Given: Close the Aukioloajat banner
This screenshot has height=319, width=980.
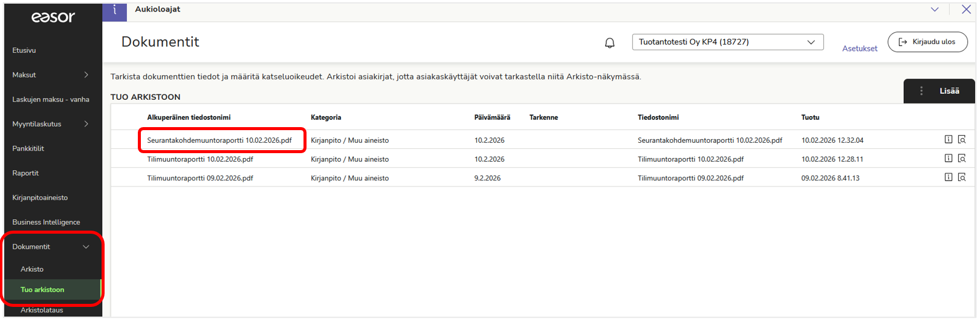Looking at the screenshot, I should pos(966,9).
